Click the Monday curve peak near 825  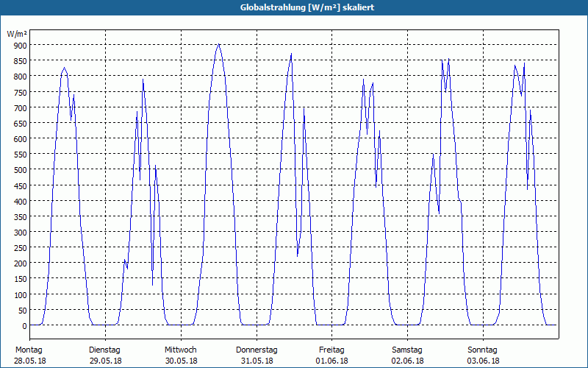65,68
